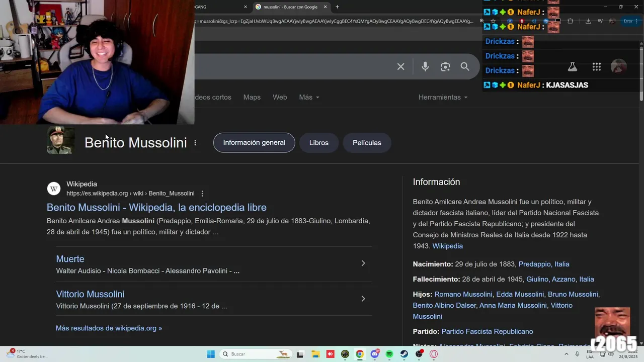Open the Partido Fascista Republicano link
This screenshot has width=644, height=362.
487,331
